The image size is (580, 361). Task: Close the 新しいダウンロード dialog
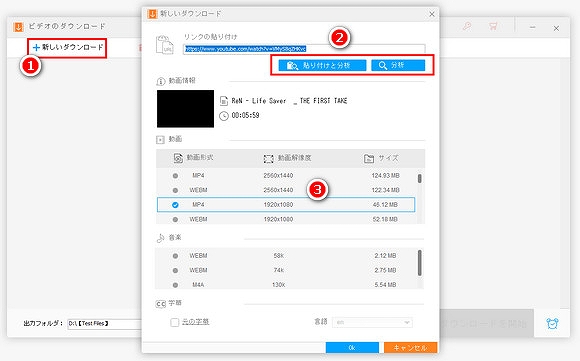[432, 14]
